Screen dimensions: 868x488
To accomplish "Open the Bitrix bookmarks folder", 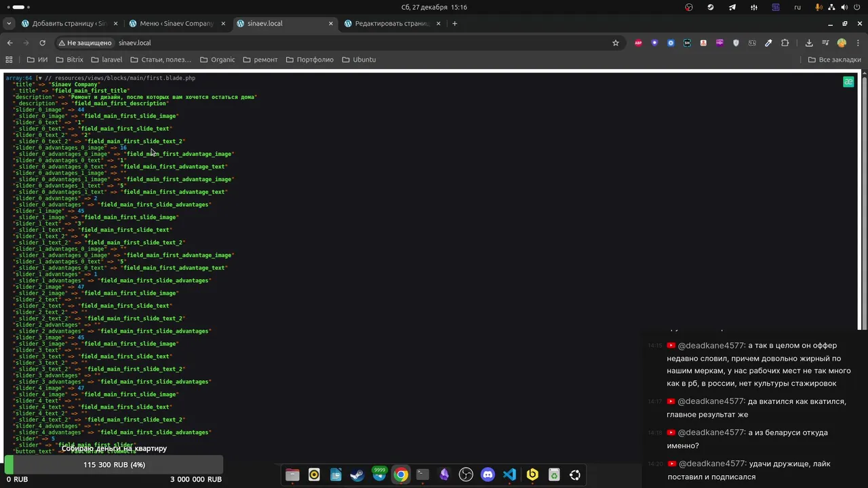I will point(69,60).
